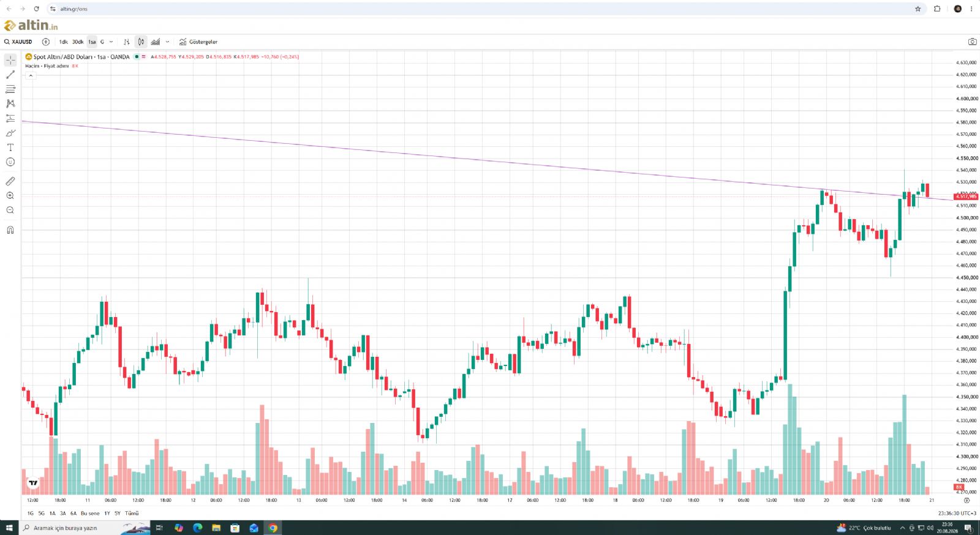The height and width of the screenshot is (535, 980).
Task: Pick the ruler measure tool
Action: click(x=10, y=181)
